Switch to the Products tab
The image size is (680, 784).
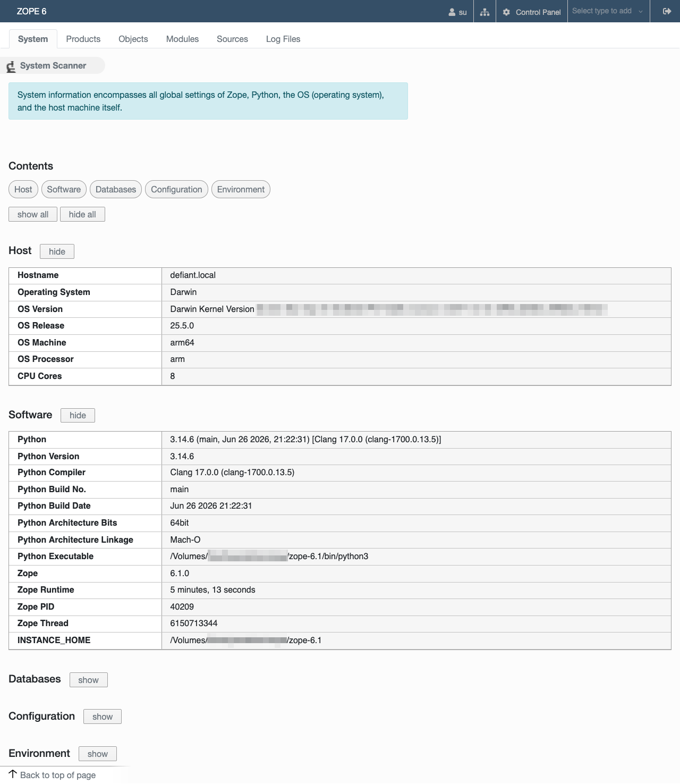point(83,39)
